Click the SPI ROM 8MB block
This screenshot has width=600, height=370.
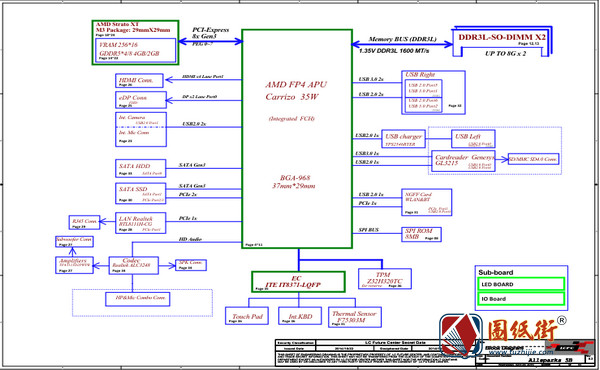coord(421,234)
